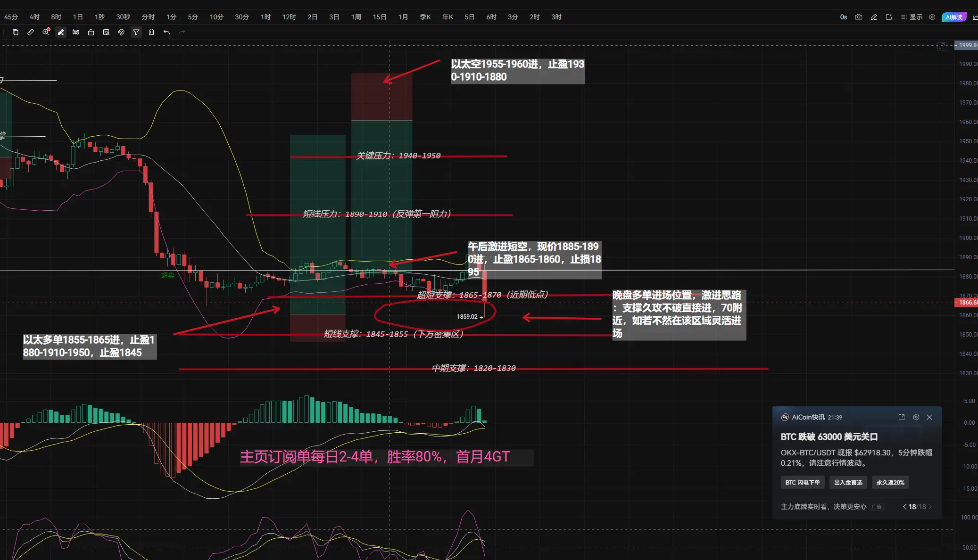Choose the 1月 timeframe
Viewport: 978px width, 560px height.
403,17
